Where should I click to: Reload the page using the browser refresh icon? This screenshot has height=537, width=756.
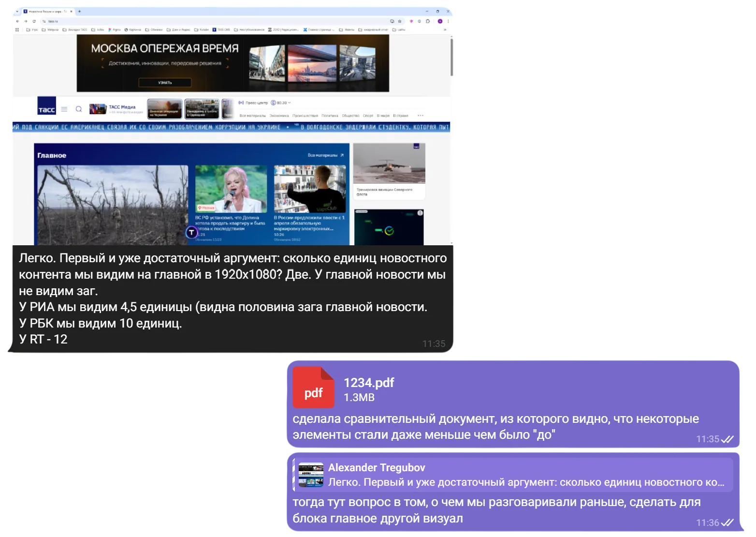(x=34, y=21)
